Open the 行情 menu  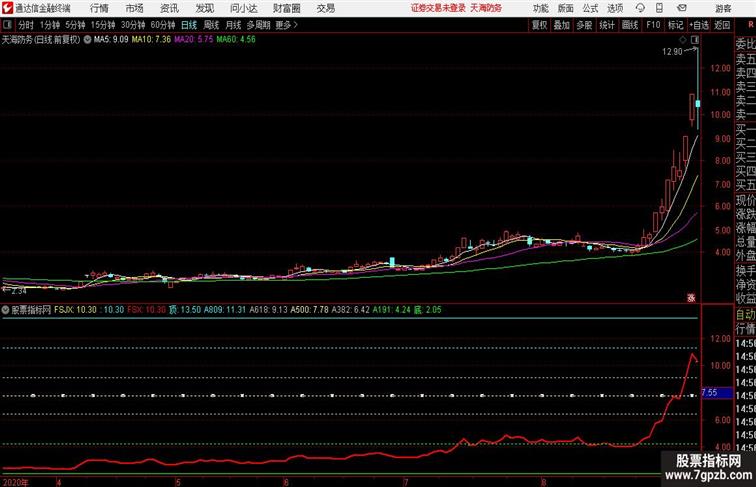point(99,8)
